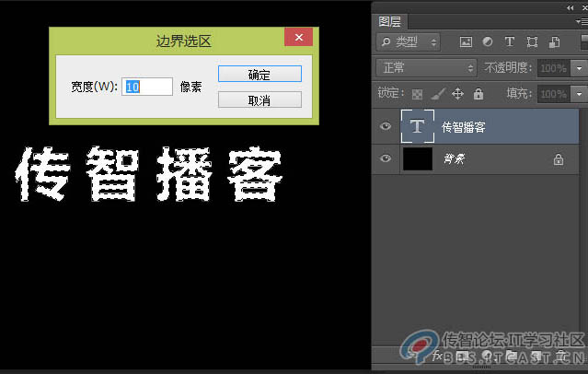
Task: Filter layers by smart objects icon
Action: (554, 41)
